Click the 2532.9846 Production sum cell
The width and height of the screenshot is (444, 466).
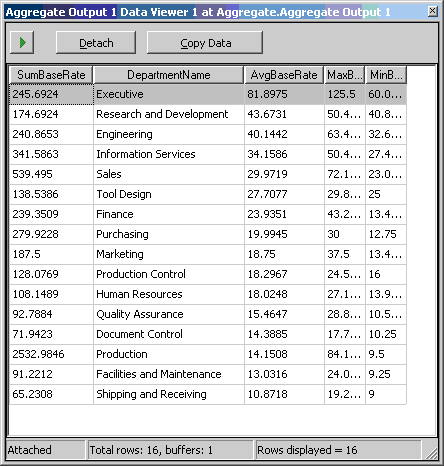[51, 354]
